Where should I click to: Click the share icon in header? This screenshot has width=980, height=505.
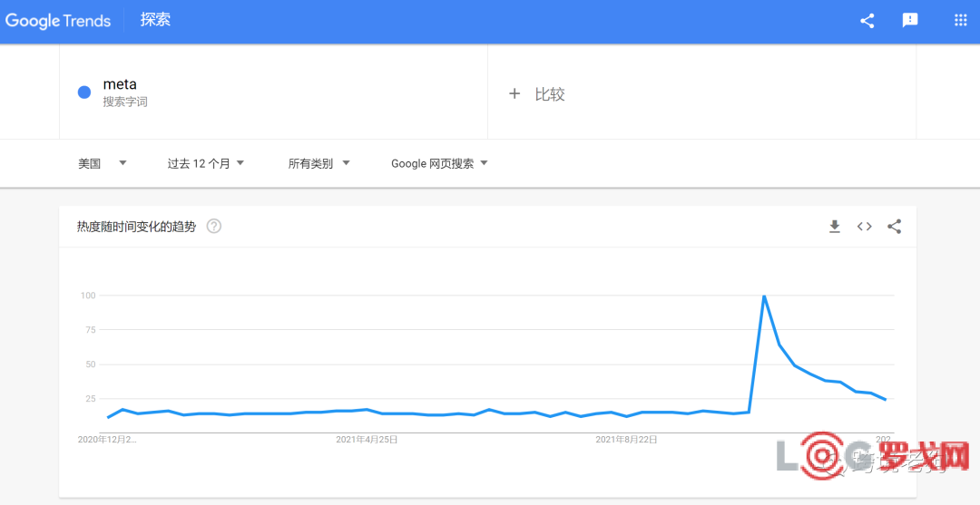point(867,21)
